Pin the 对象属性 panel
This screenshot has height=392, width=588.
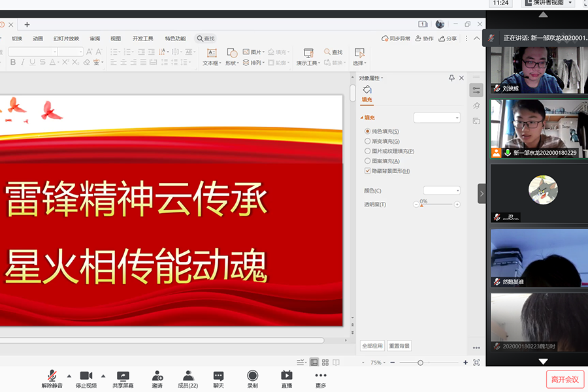click(x=451, y=78)
